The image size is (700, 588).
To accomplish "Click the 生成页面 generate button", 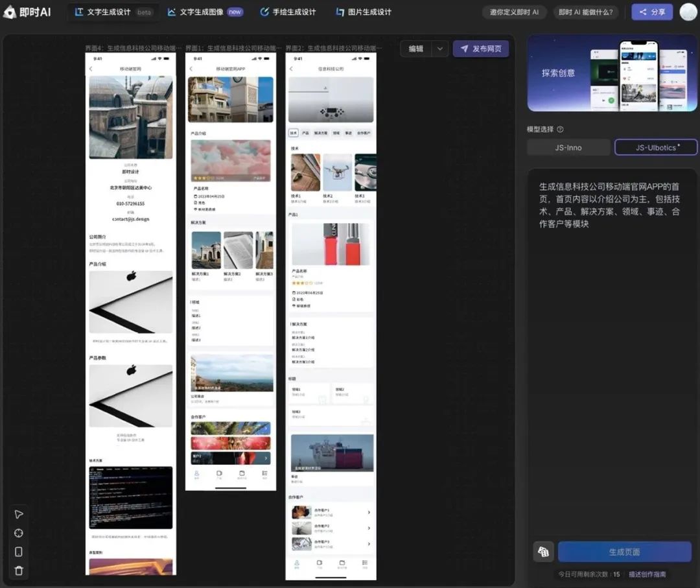I will (x=624, y=552).
